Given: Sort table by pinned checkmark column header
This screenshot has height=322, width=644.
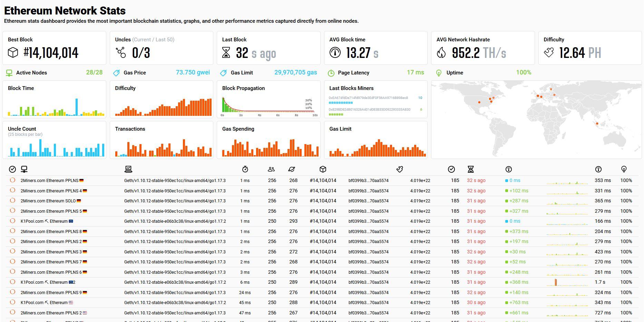Looking at the screenshot, I should click(12, 169).
